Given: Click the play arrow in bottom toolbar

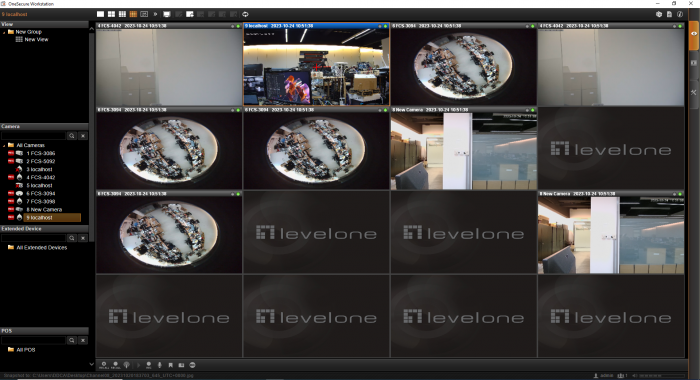Looking at the screenshot, I should coord(138,365).
